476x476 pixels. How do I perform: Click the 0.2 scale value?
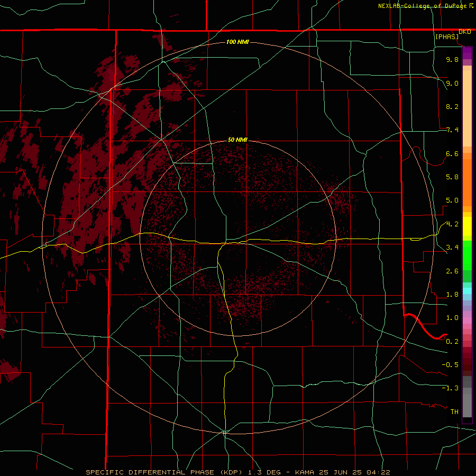452,342
